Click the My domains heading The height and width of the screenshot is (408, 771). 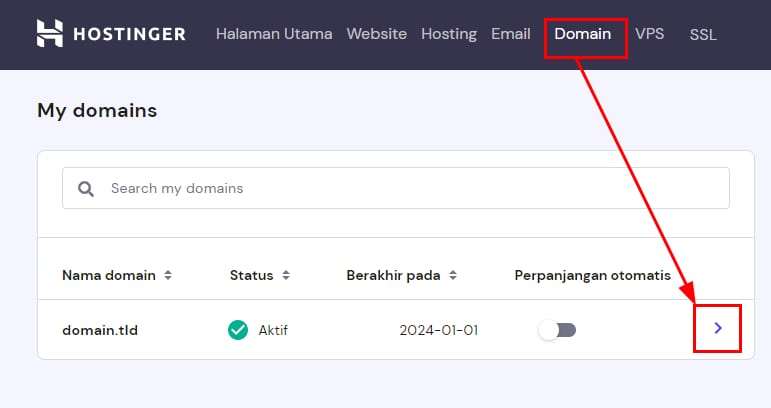tap(97, 111)
